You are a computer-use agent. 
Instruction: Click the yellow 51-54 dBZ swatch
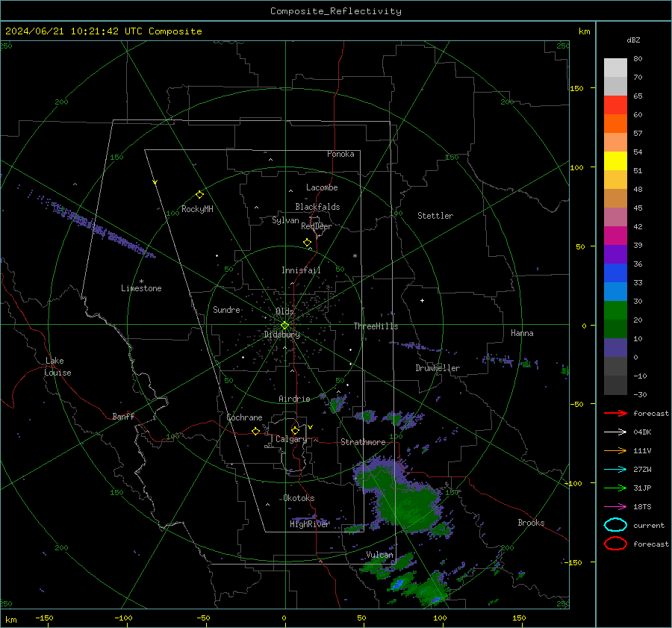point(615,161)
